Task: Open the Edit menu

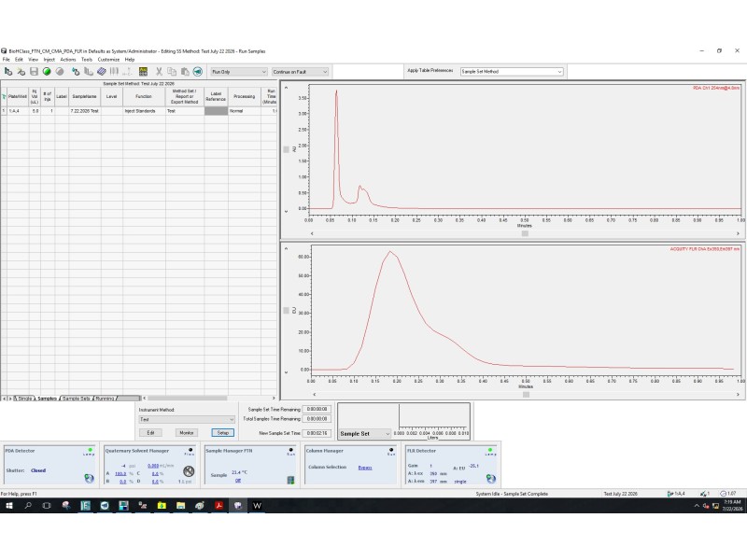Action: pyautogui.click(x=19, y=60)
